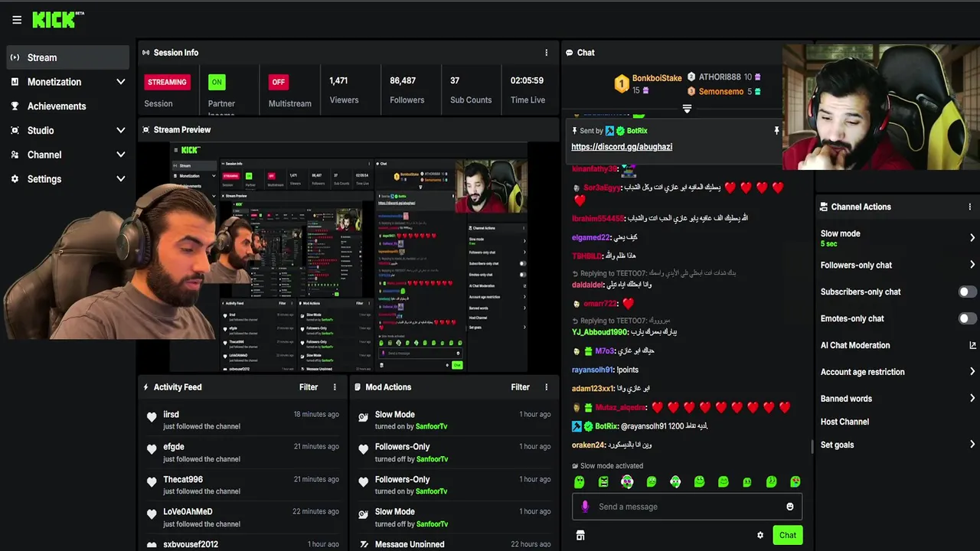Open the Mod Actions three-dot menu

[547, 387]
